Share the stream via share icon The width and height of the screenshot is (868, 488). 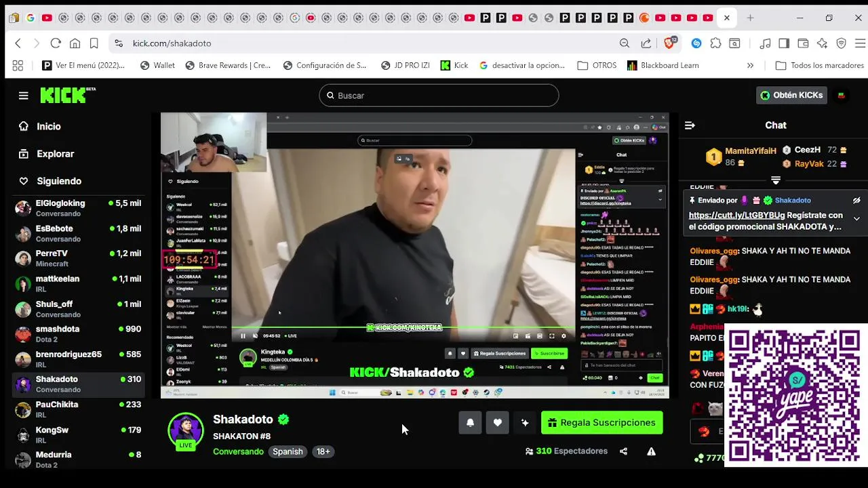(x=623, y=451)
